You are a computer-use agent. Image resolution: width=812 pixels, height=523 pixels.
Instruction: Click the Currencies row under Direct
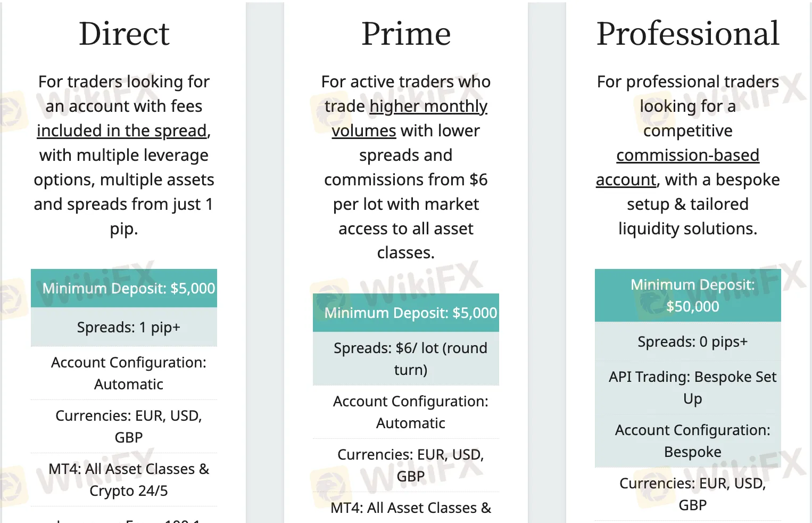tap(124, 426)
